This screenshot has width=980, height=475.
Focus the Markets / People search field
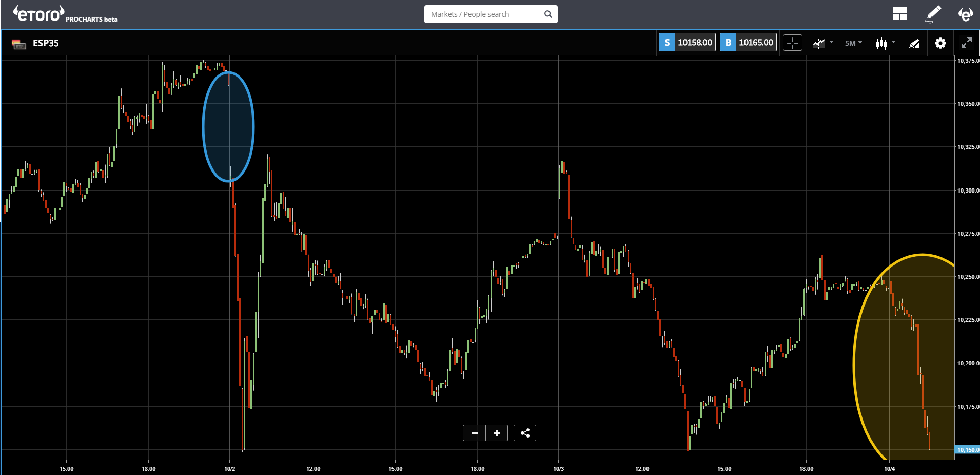click(x=491, y=14)
